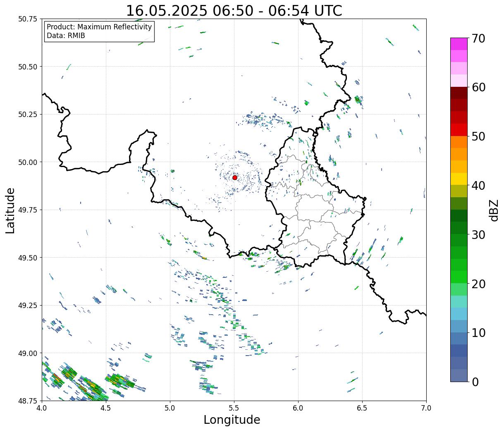Select the 'Data: RMIB' annotation line
This screenshot has width=504, height=430.
click(66, 36)
